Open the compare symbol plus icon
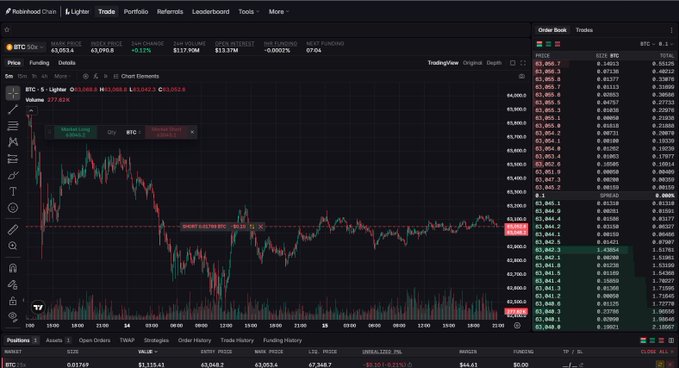Viewport: 679px width, 368px height. [x=85, y=76]
